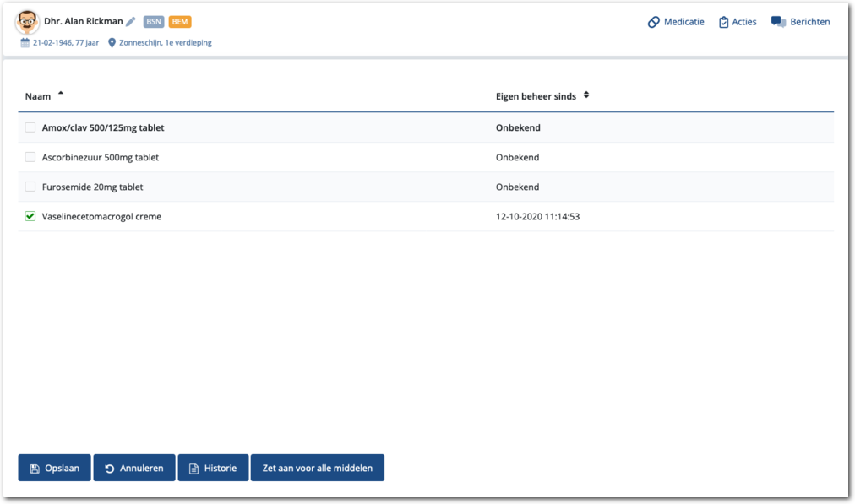Click the orange BEM badge

coord(179,22)
